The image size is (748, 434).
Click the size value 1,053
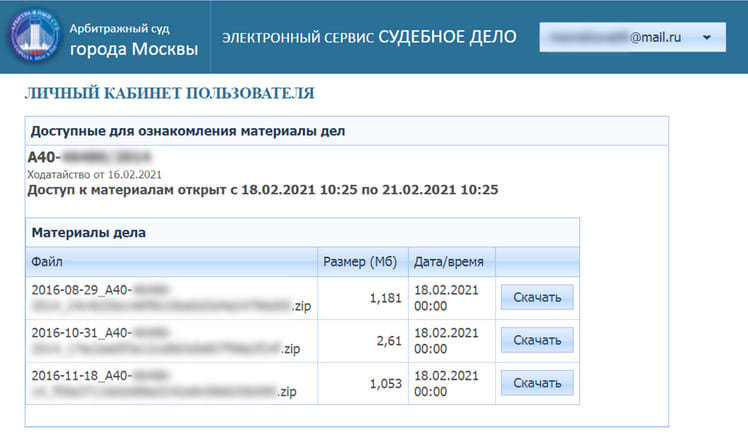tap(385, 384)
